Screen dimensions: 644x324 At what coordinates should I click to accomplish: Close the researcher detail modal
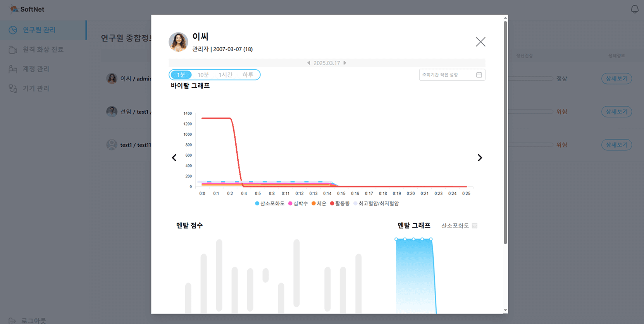coord(480,42)
